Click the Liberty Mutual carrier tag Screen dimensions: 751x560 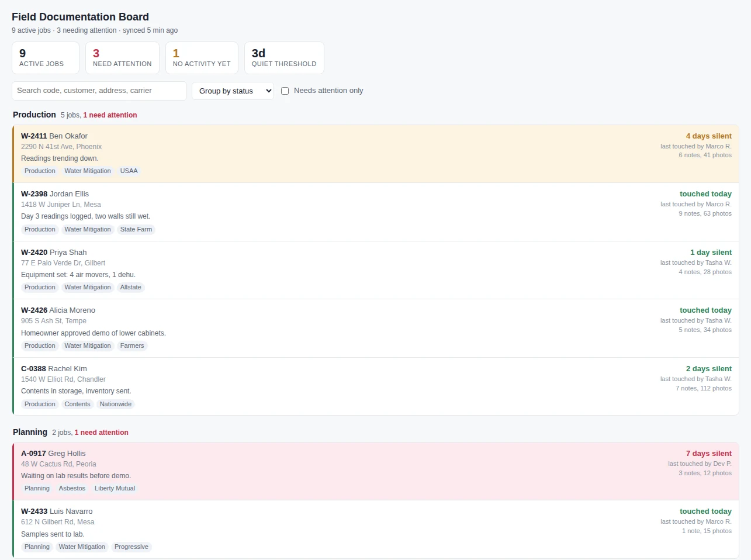[x=115, y=489]
